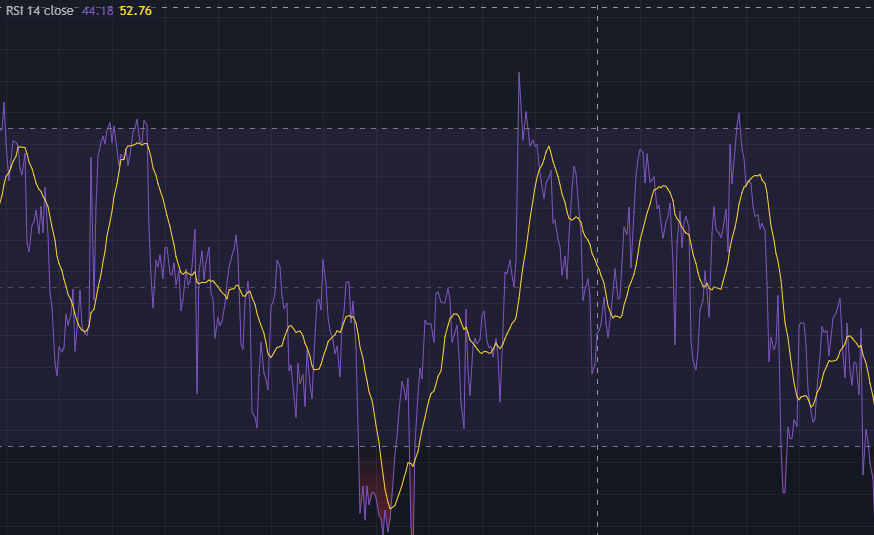Click the highest purple RSI spike
Image resolution: width=874 pixels, height=535 pixels.
pos(520,74)
